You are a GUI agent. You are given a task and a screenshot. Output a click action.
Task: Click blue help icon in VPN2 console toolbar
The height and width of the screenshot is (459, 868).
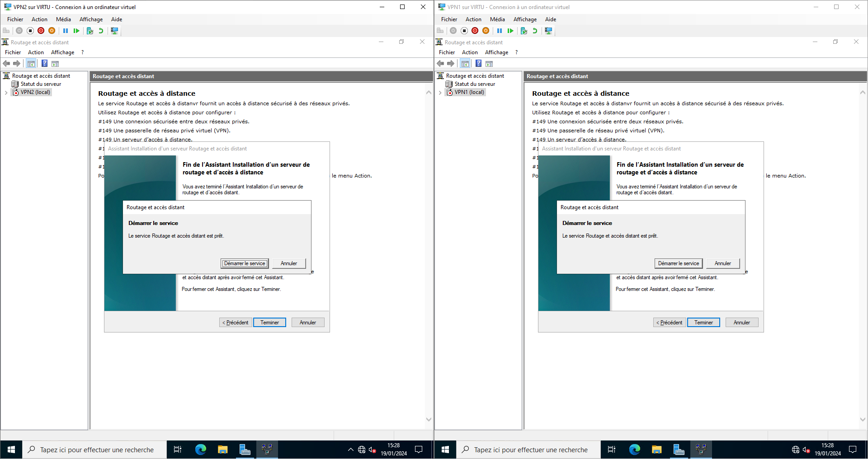pos(44,64)
